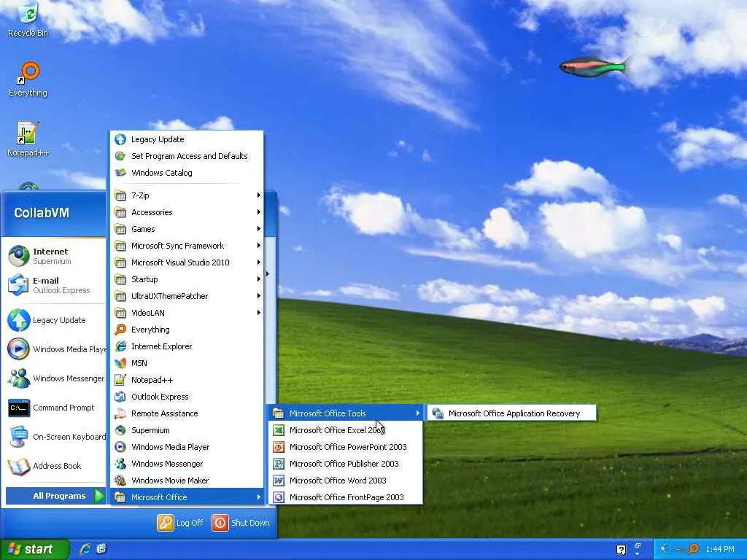Launch Command Prompt
Image resolution: width=747 pixels, height=560 pixels.
(x=55, y=408)
